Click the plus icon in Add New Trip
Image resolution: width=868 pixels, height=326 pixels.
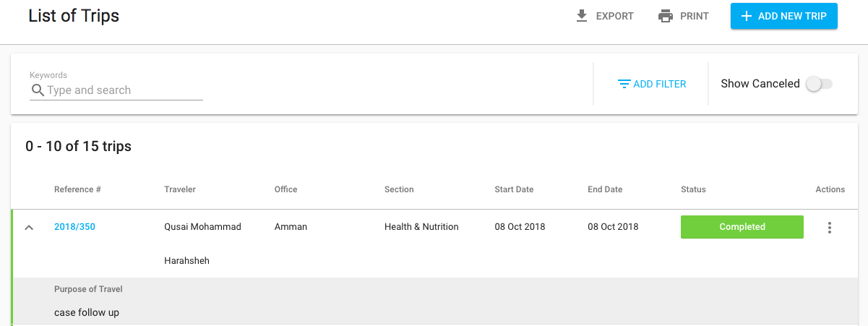747,16
